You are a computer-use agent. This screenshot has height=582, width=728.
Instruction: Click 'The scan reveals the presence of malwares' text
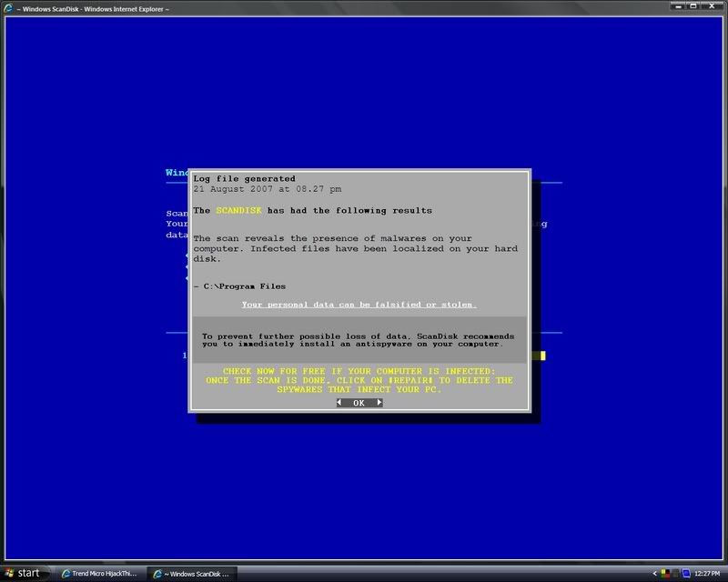point(355,248)
